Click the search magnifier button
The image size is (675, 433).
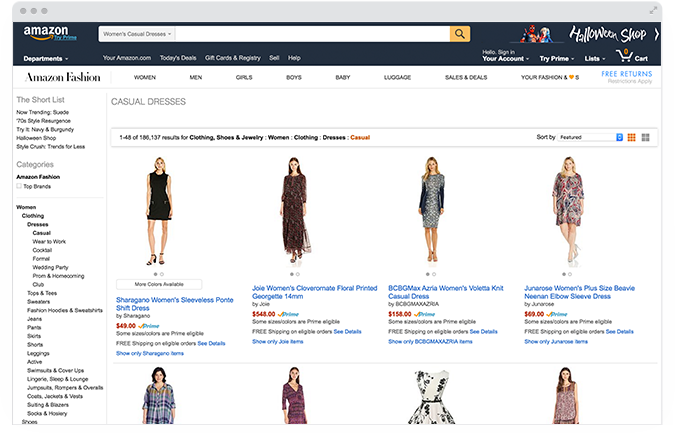[x=460, y=34]
